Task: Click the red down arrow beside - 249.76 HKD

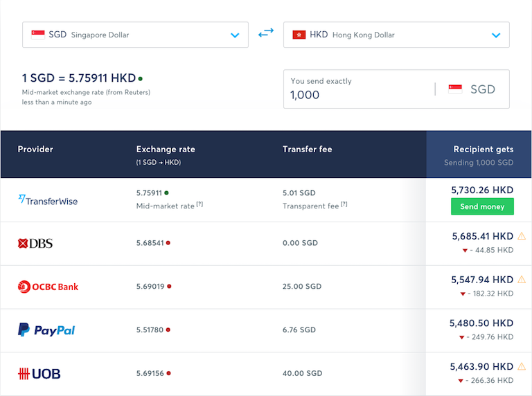Action: point(461,337)
